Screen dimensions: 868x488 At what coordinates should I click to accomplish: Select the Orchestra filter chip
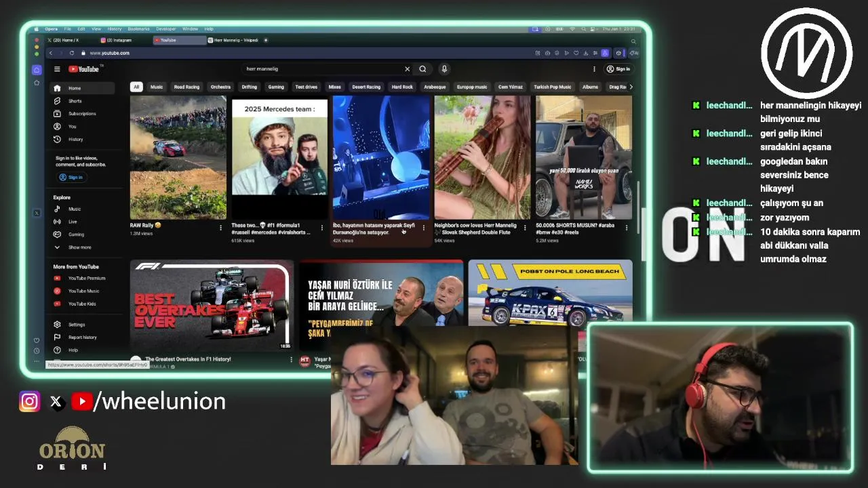tap(220, 87)
